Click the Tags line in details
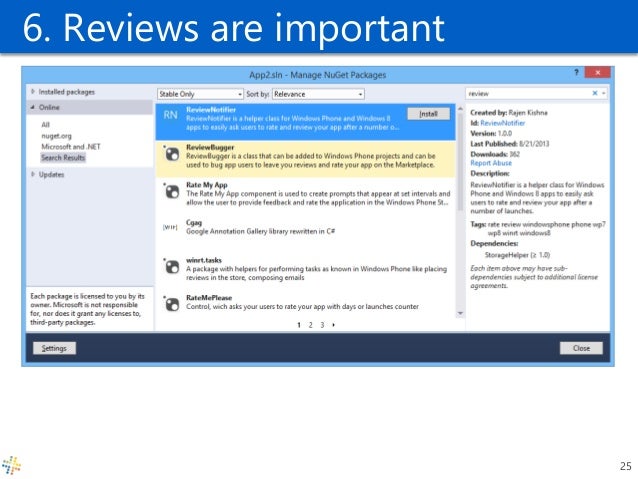The width and height of the screenshot is (638, 479). 537,228
